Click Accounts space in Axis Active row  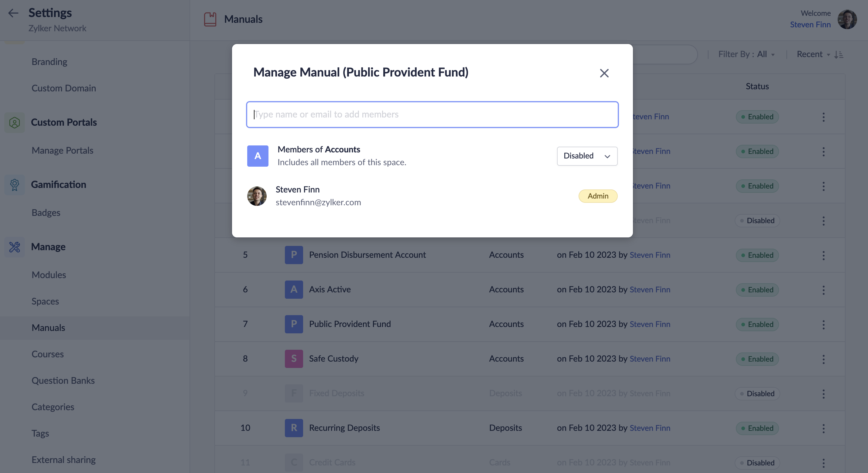tap(506, 290)
